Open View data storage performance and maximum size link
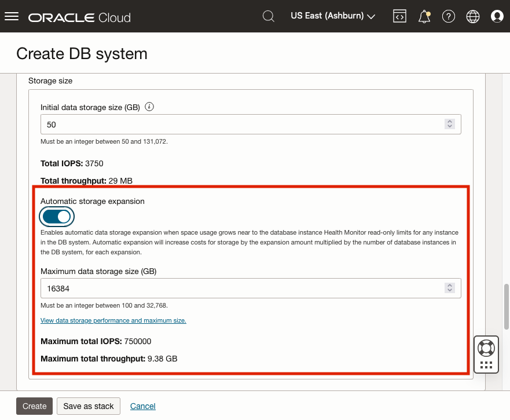The width and height of the screenshot is (510, 420). 113,320
